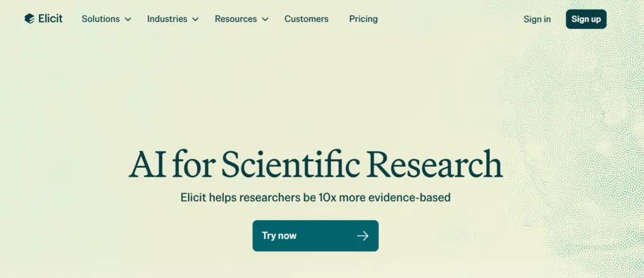Click the word "Scientific" in the headline
The width and height of the screenshot is (644, 278).
coord(291,165)
